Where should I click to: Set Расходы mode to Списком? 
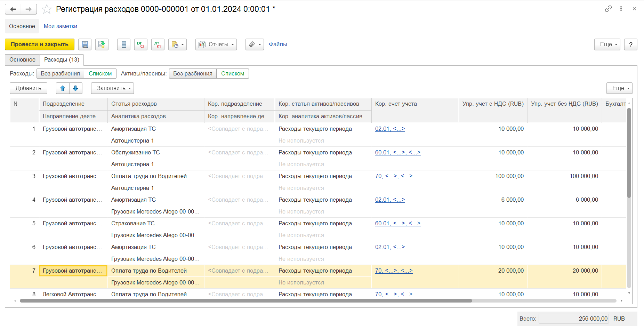click(x=100, y=74)
